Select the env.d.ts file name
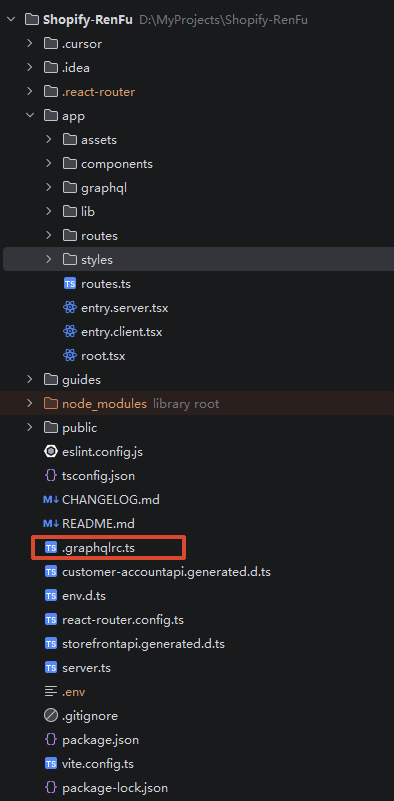The image size is (394, 801). point(84,596)
